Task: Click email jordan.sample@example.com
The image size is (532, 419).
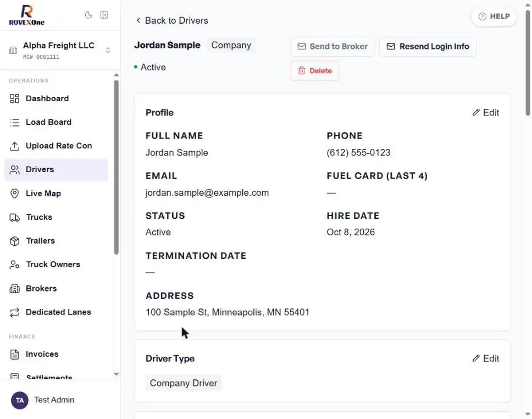Action: 207,193
